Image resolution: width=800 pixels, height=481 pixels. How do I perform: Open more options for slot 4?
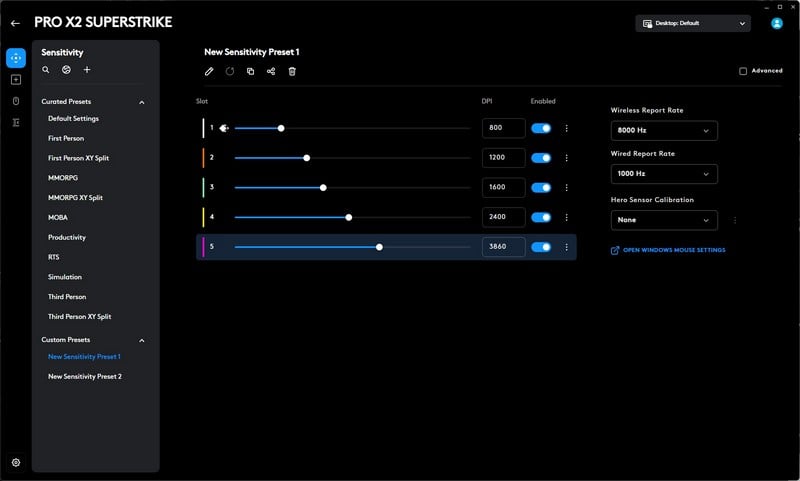pos(566,217)
